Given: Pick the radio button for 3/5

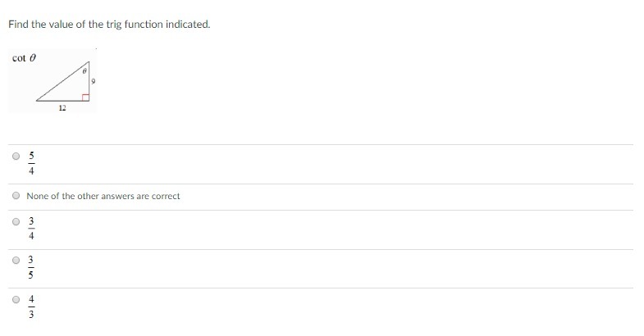Looking at the screenshot, I should (16, 261).
